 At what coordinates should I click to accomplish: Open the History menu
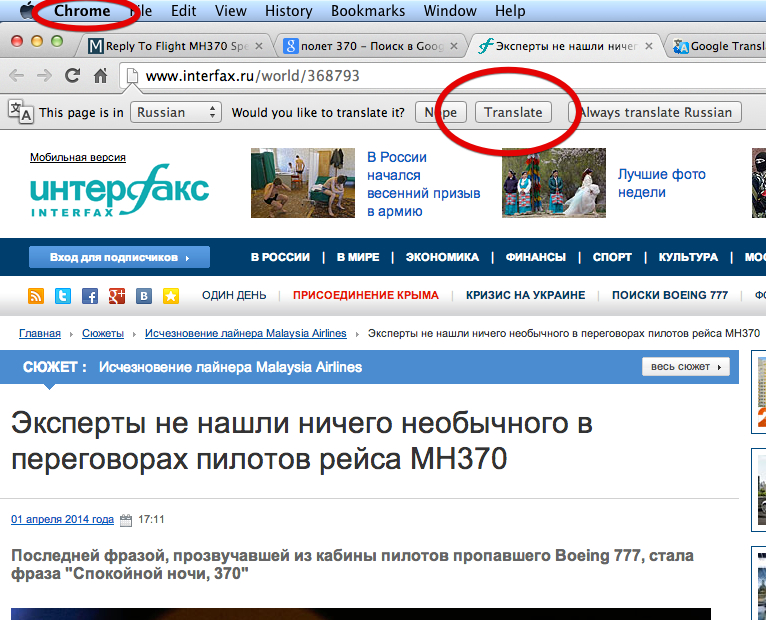point(288,11)
